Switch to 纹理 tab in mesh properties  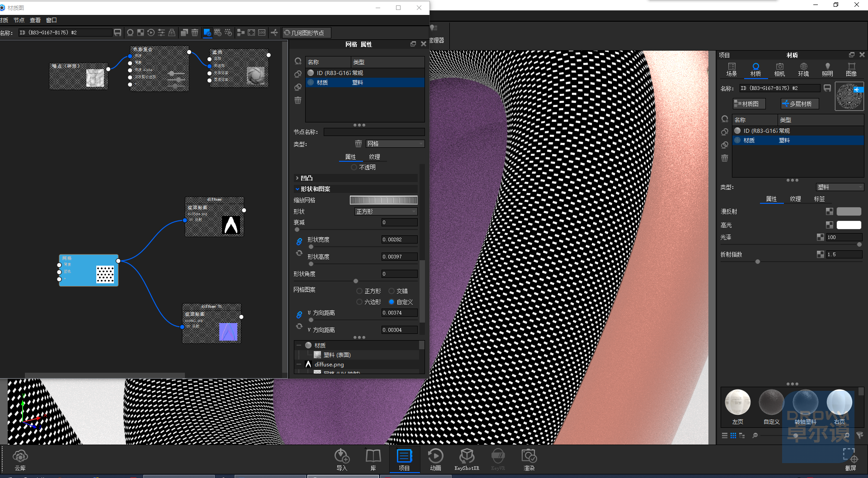click(x=374, y=157)
